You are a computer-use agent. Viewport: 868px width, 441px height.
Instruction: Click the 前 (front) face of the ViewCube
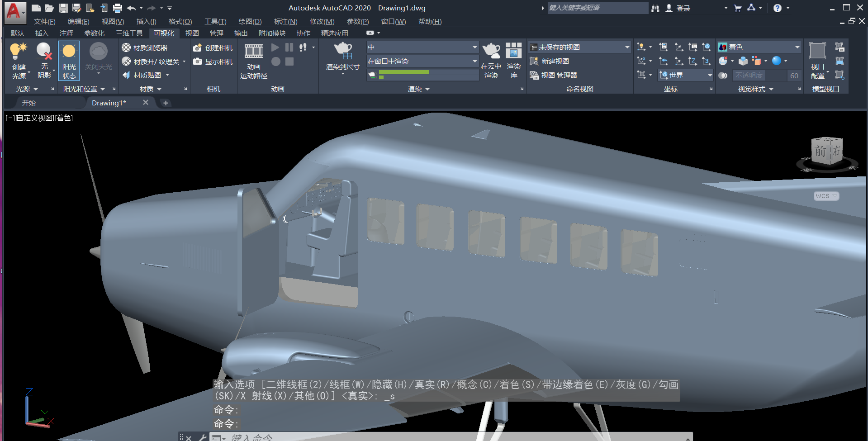[x=820, y=152]
